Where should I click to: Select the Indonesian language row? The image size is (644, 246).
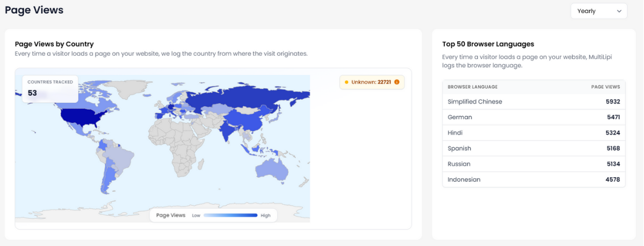[533, 179]
